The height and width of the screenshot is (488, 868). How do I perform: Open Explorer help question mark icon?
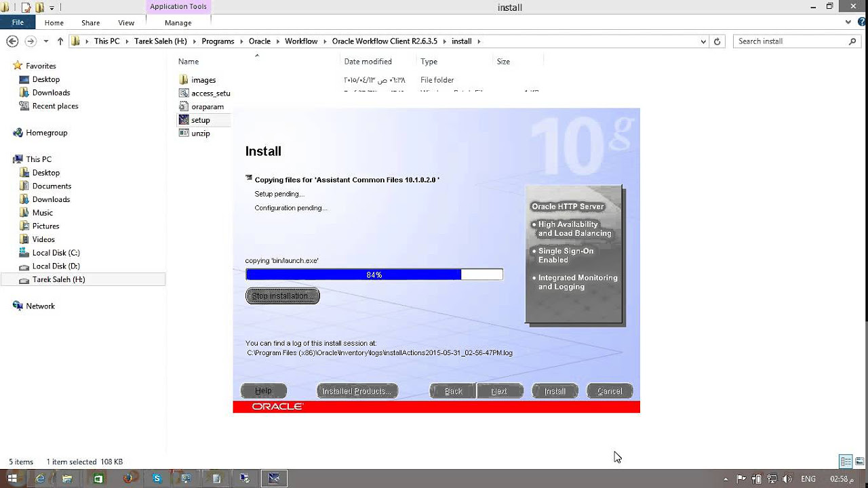click(x=861, y=22)
